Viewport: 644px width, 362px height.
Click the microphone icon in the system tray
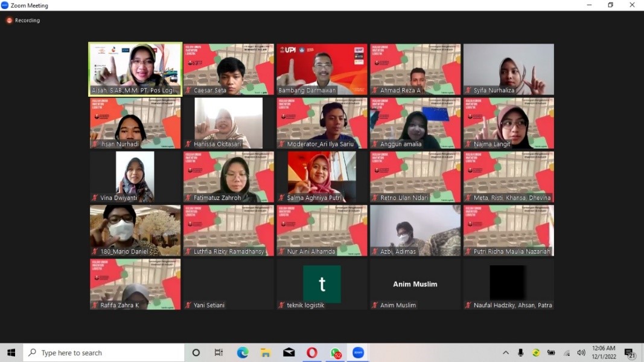pyautogui.click(x=520, y=352)
